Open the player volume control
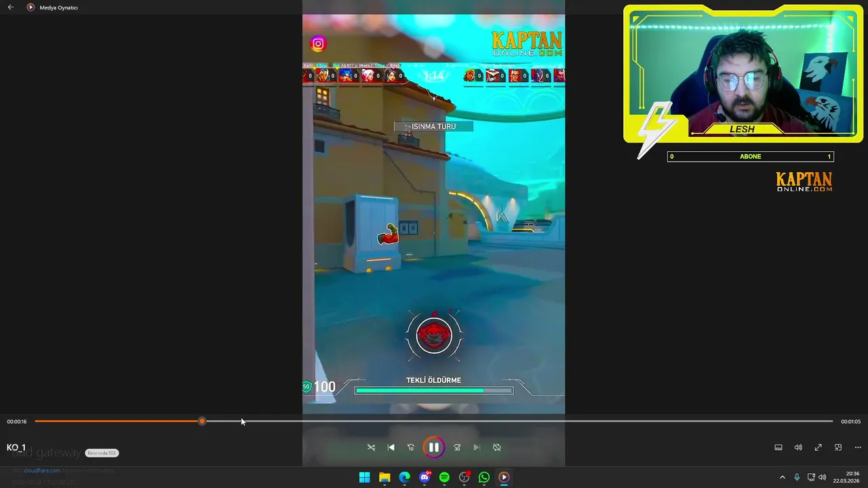This screenshot has width=868, height=488. (798, 447)
